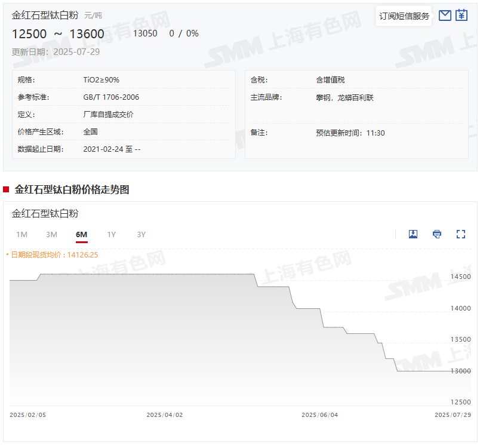Expand the price chart to fullscreen
This screenshot has height=448, width=480.
click(x=461, y=234)
